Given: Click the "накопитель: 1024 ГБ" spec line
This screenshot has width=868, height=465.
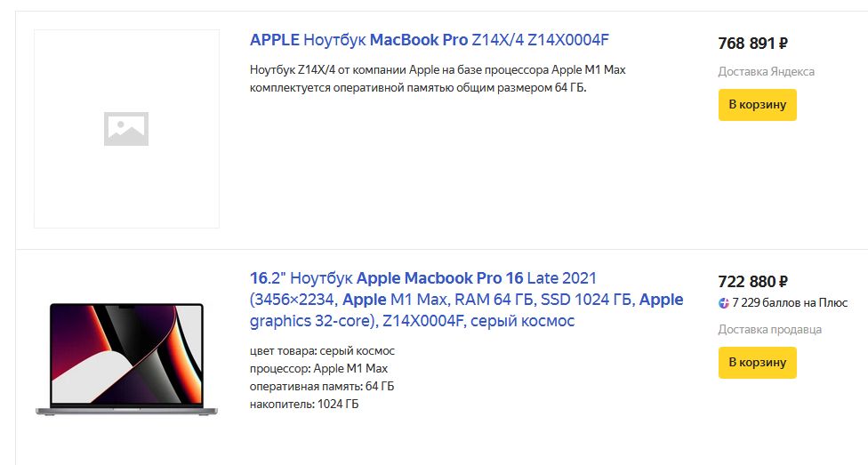Looking at the screenshot, I should 304,405.
